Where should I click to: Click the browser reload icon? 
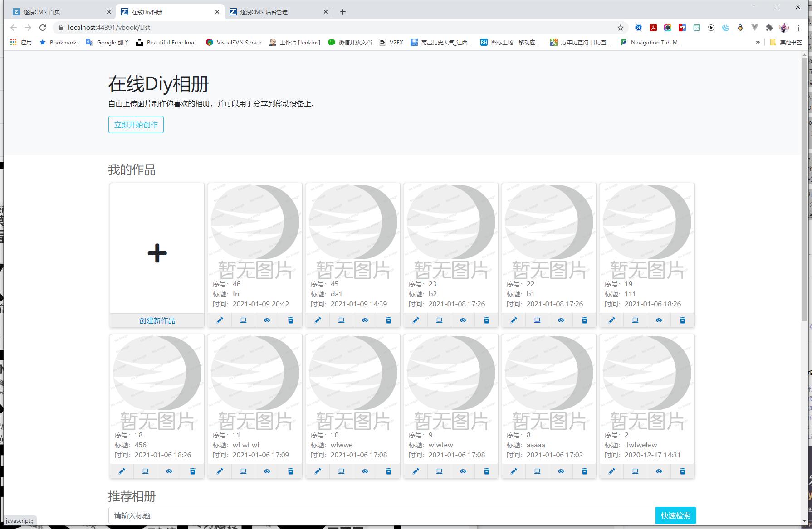43,27
